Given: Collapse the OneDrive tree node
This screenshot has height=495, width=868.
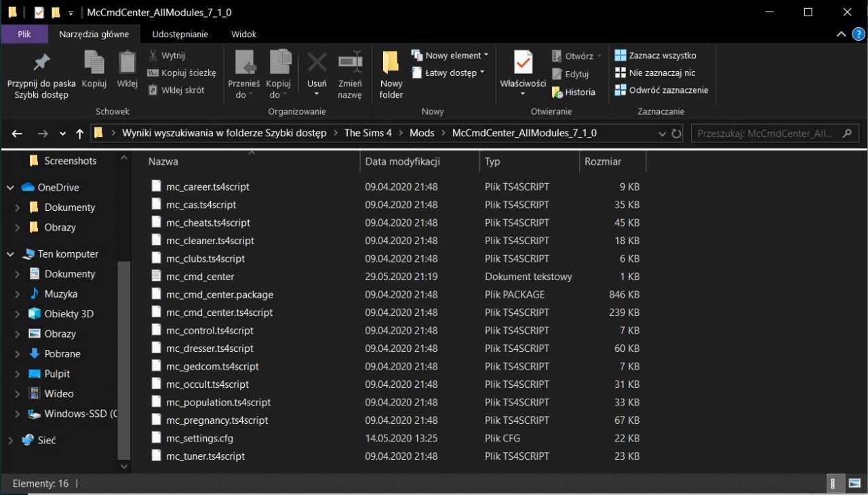Looking at the screenshot, I should click(10, 187).
